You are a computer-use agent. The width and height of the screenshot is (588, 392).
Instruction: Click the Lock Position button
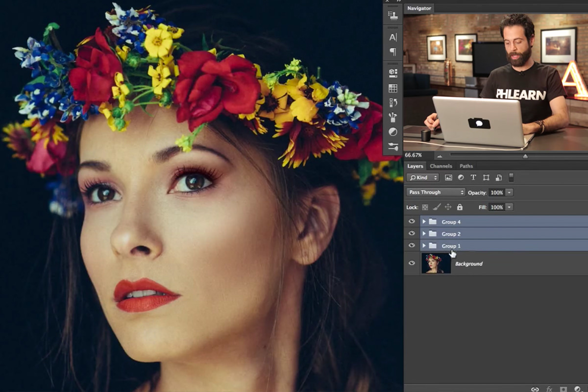tap(447, 207)
